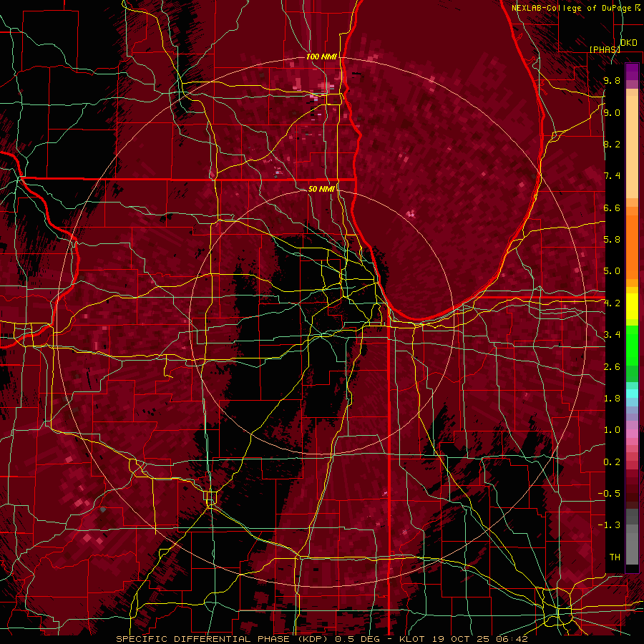Click the 8.2 value on the scale
The height and width of the screenshot is (644, 644).
[x=612, y=144]
